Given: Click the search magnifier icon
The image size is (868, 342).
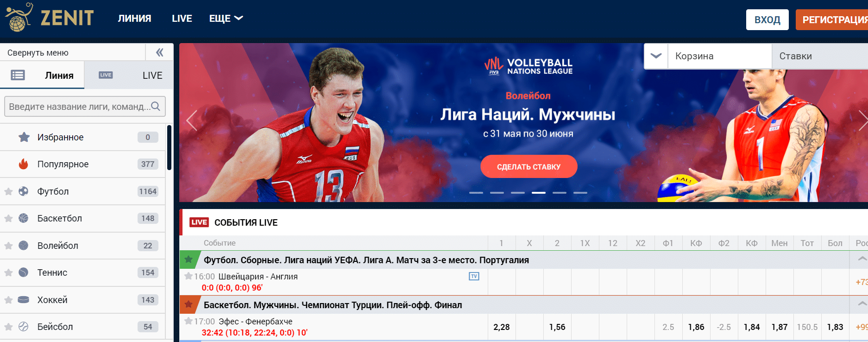Looking at the screenshot, I should click(156, 106).
